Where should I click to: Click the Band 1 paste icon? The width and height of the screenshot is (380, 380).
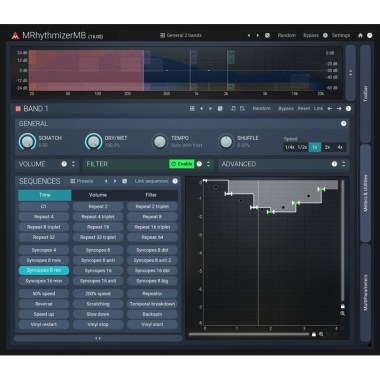pyautogui.click(x=242, y=109)
